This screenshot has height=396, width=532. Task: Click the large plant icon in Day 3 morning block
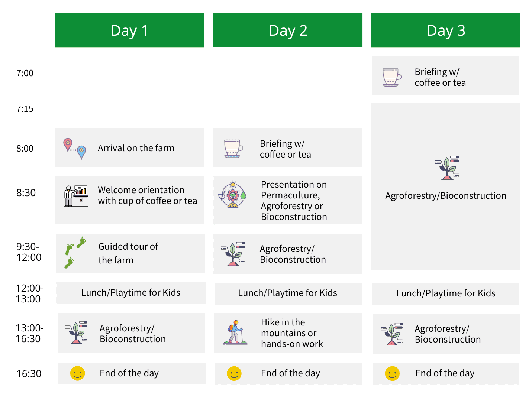(x=447, y=168)
